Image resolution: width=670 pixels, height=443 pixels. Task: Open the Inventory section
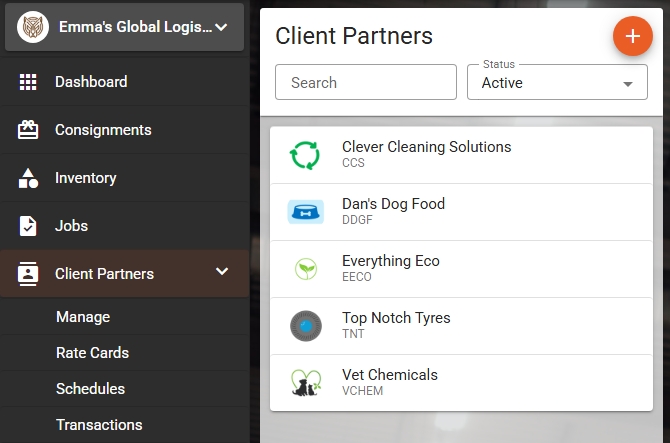pos(124,178)
